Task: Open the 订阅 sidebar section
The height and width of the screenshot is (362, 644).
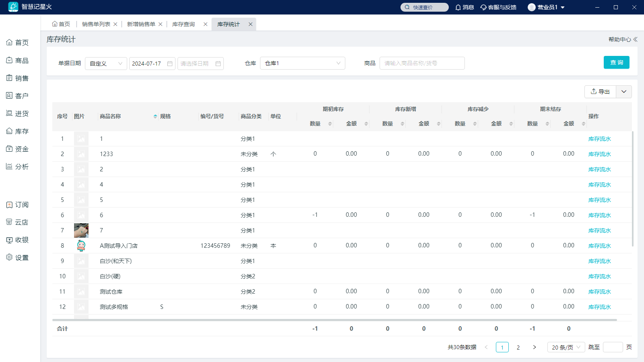Action: click(17, 205)
